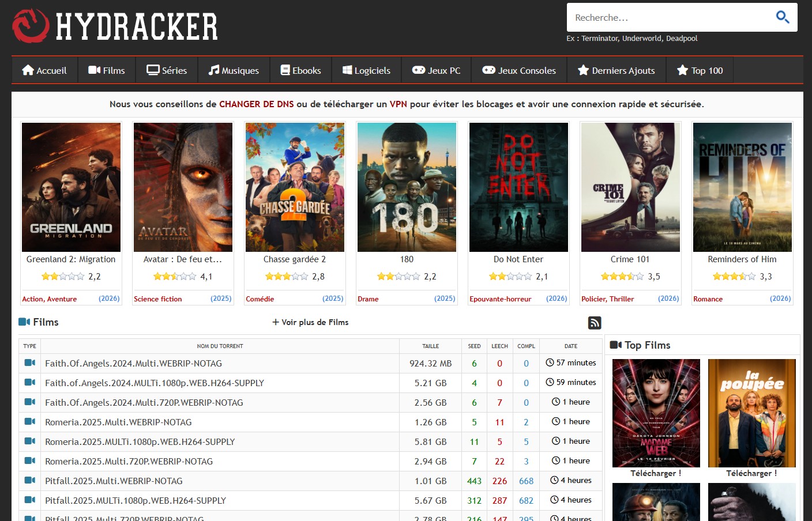Click camera icon for Pitfall 1080p SUPPLY row
This screenshot has width=812, height=521.
[30, 500]
